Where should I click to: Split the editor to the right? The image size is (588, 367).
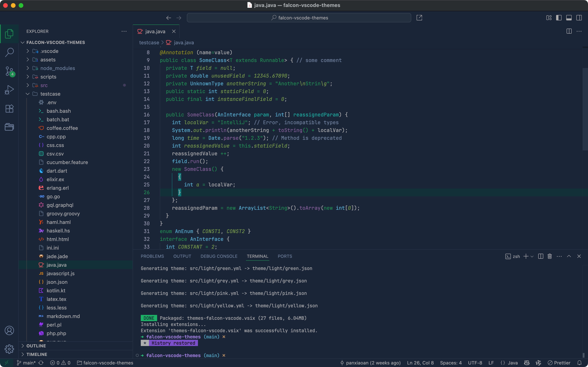tap(569, 31)
